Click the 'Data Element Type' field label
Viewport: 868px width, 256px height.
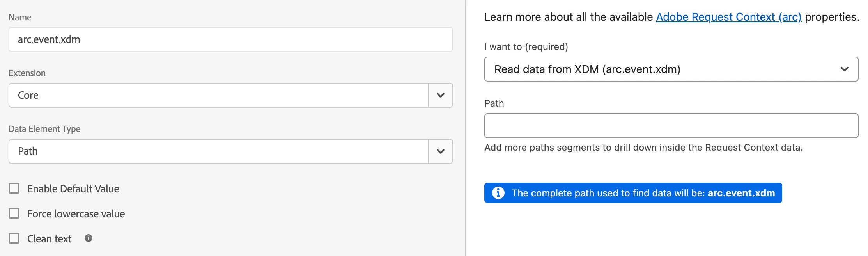click(44, 129)
